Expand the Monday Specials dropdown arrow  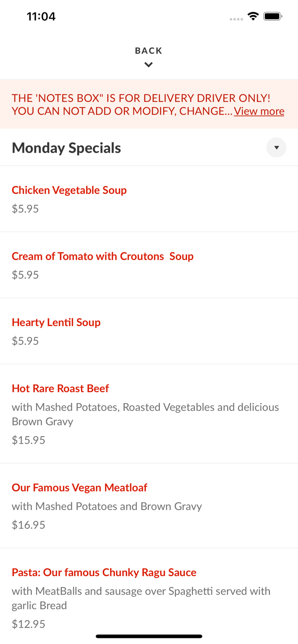276,148
